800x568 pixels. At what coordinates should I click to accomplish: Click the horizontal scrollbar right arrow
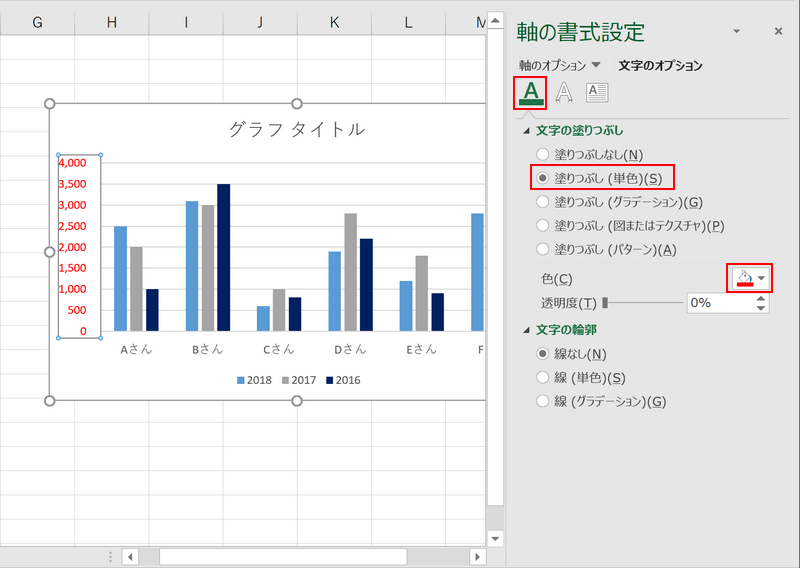click(478, 557)
